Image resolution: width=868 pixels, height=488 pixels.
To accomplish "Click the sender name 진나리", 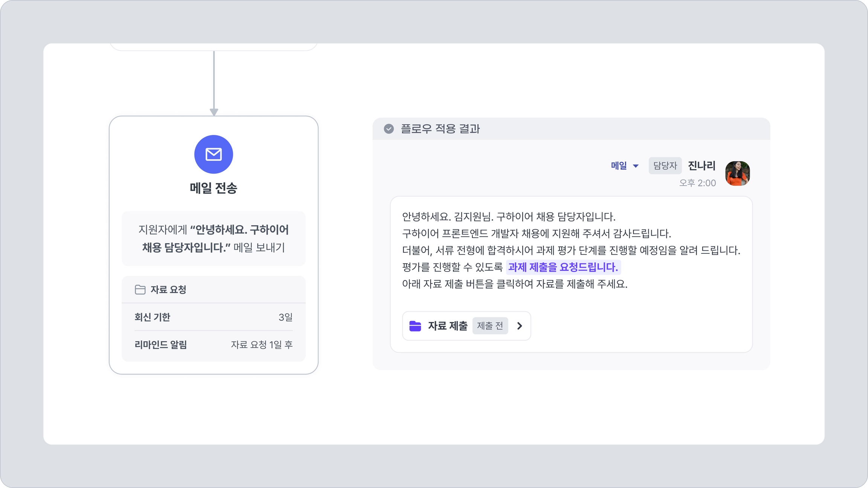I will coord(701,166).
